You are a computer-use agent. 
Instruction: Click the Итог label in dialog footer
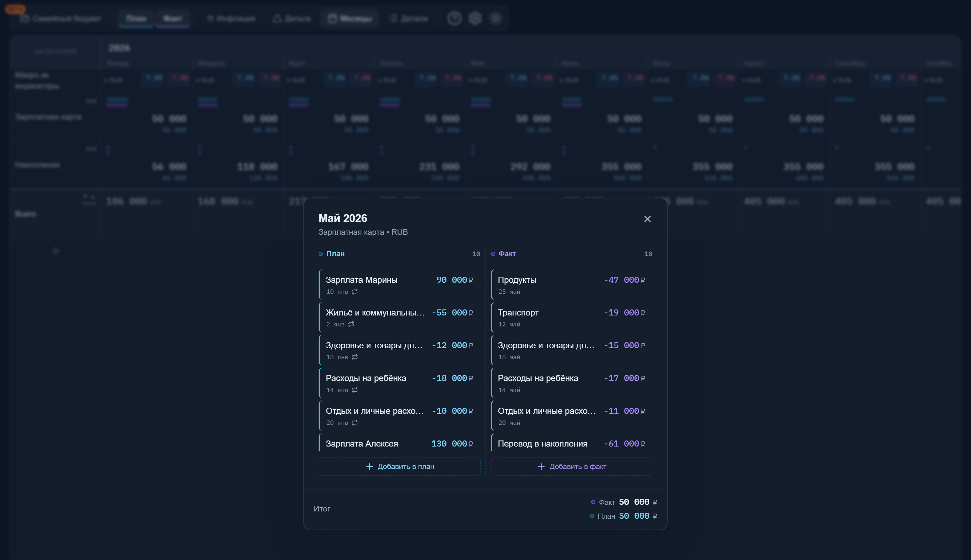322,508
